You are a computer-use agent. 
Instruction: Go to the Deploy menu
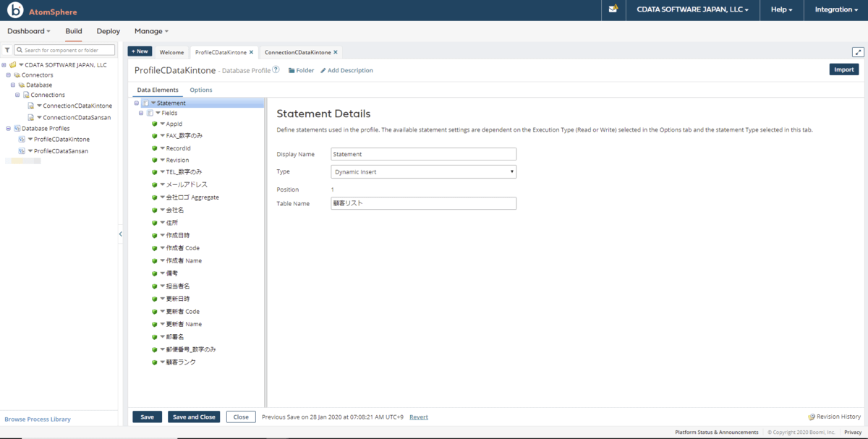coord(109,31)
